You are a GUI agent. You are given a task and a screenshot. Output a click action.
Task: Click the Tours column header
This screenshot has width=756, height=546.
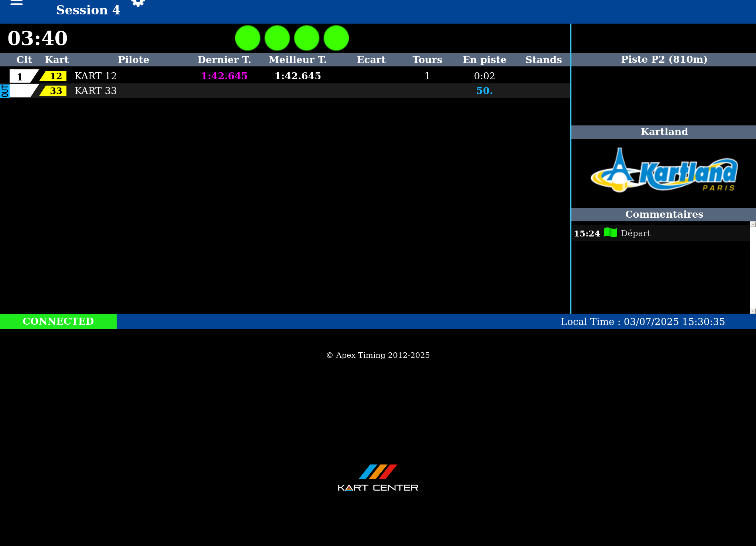coord(427,60)
